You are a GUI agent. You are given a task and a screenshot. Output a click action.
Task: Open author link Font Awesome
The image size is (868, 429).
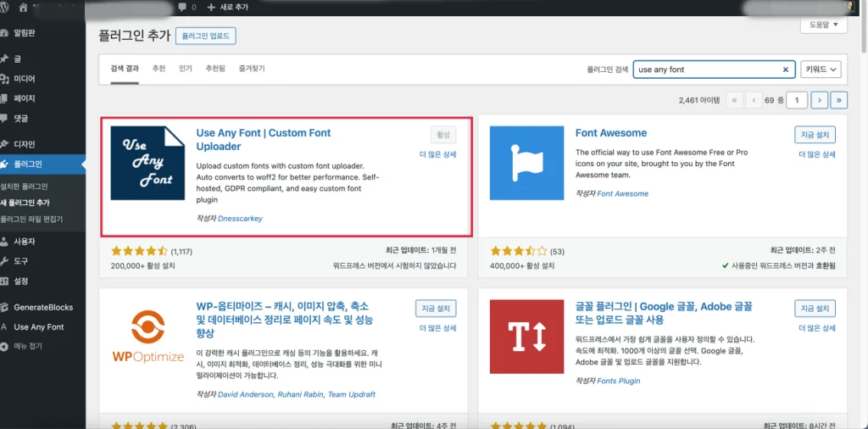623,194
